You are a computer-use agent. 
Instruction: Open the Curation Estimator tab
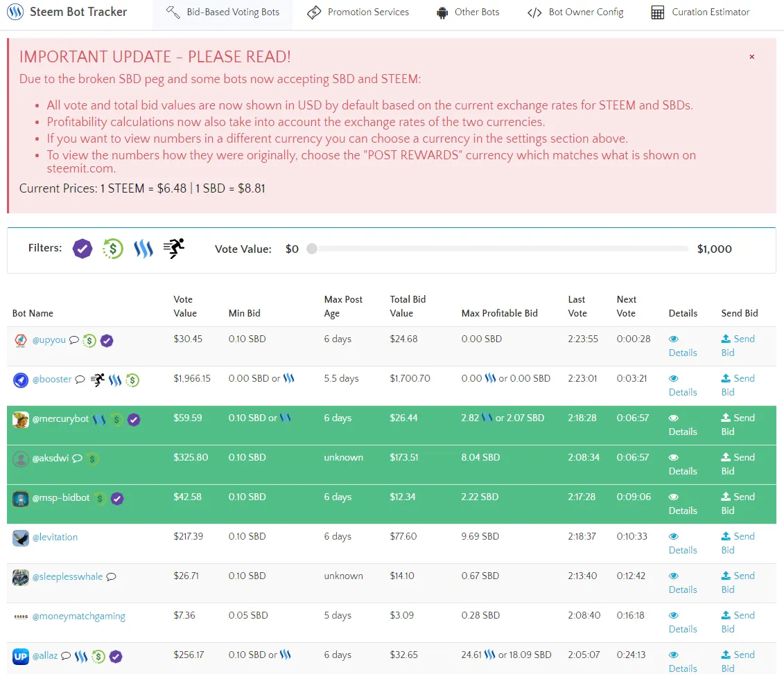tap(700, 12)
